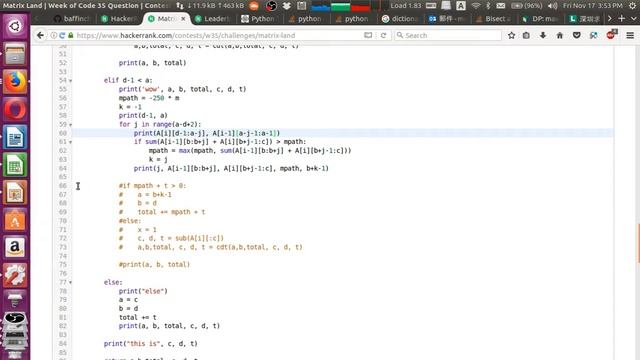Switch to baffinc GitHub tab
This screenshot has height=360, width=640.
pyautogui.click(x=72, y=19)
